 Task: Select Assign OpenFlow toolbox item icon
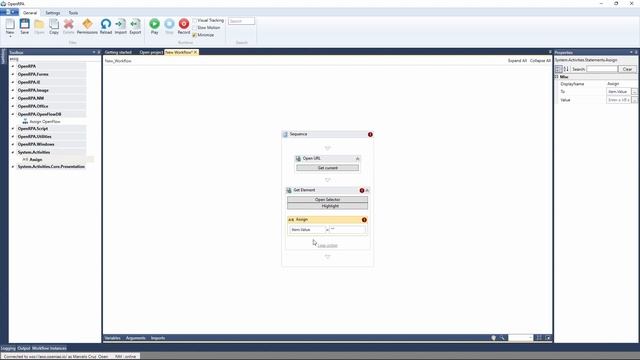tap(25, 122)
